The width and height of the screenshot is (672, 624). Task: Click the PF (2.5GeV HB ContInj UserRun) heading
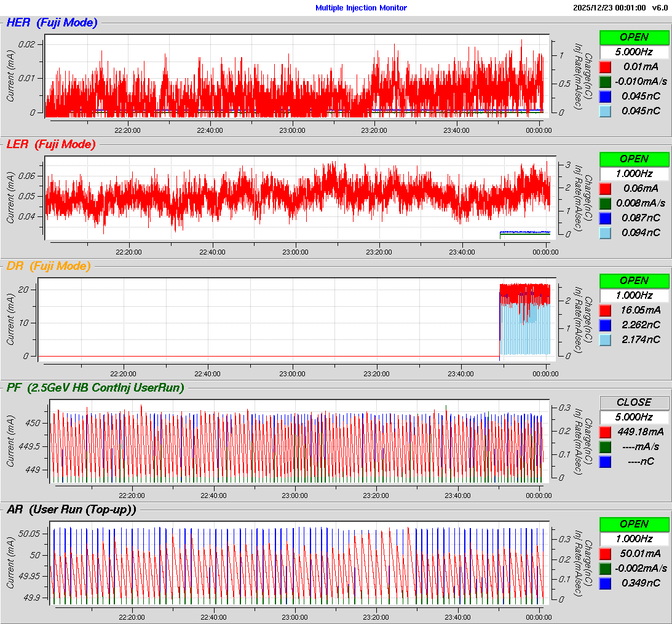point(95,387)
